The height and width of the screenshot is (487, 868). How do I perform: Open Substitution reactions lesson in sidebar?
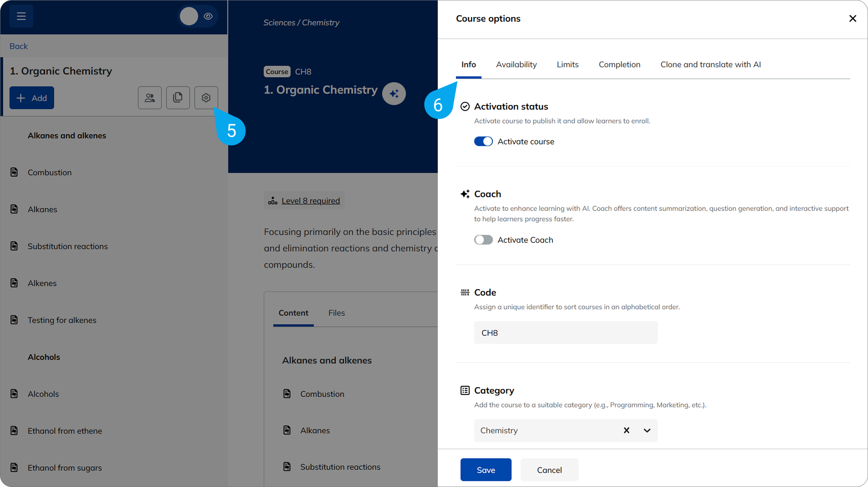tap(67, 246)
